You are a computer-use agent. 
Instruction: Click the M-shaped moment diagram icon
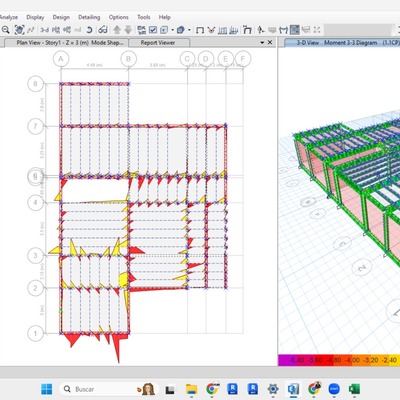283,30
